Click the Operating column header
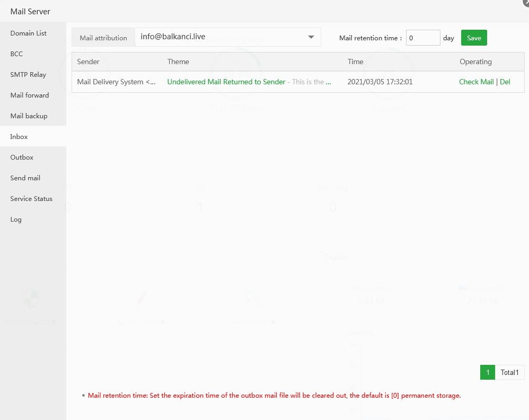The width and height of the screenshot is (529, 420). pos(475,62)
